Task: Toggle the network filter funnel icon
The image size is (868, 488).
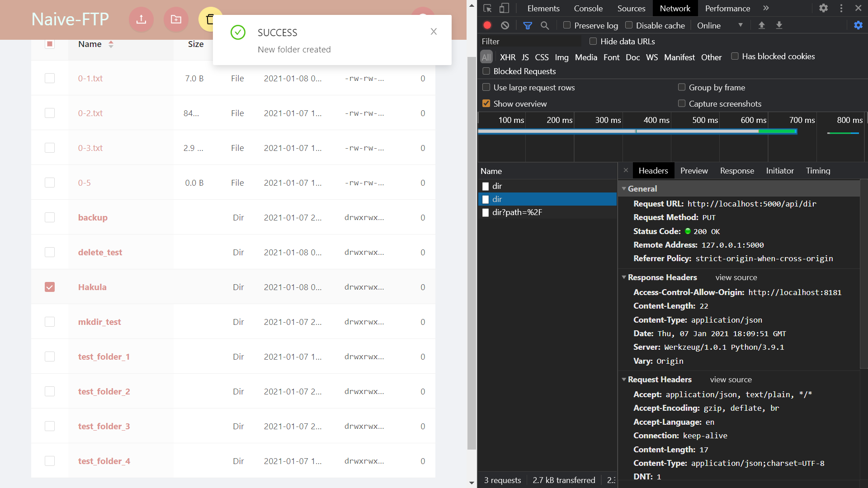Action: coord(527,25)
